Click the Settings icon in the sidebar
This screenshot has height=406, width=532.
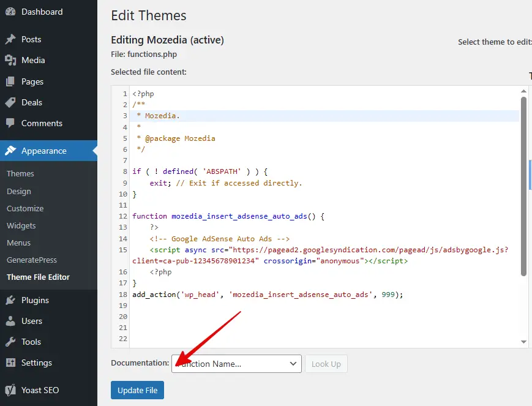click(11, 363)
